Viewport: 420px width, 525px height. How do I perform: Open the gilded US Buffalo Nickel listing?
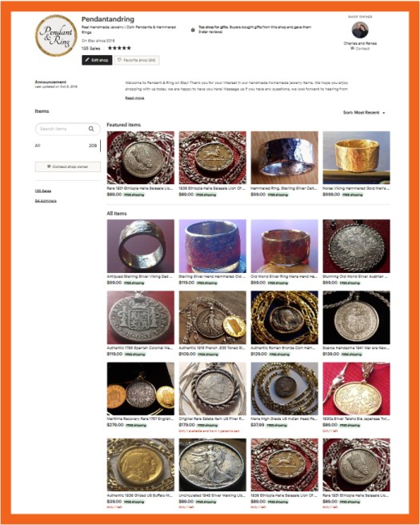141,465
